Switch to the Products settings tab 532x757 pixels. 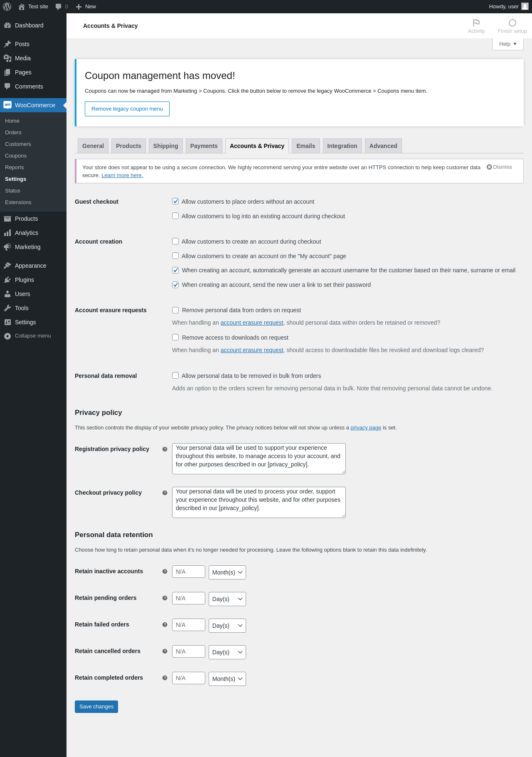(128, 146)
